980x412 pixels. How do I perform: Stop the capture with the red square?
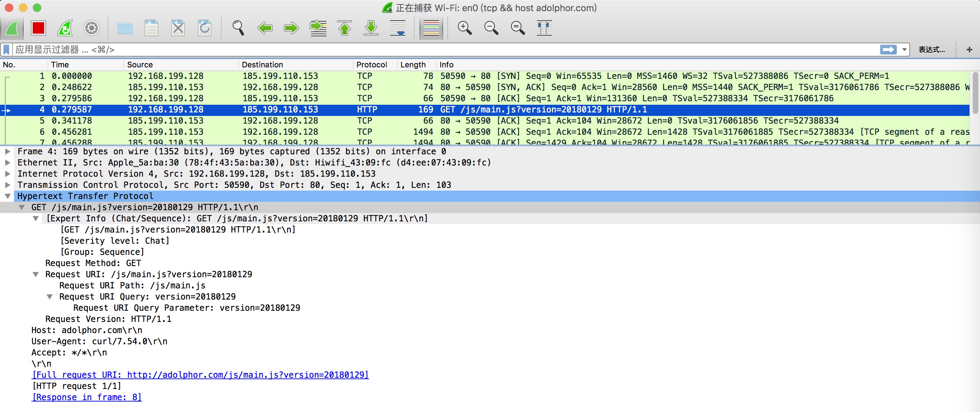click(38, 28)
